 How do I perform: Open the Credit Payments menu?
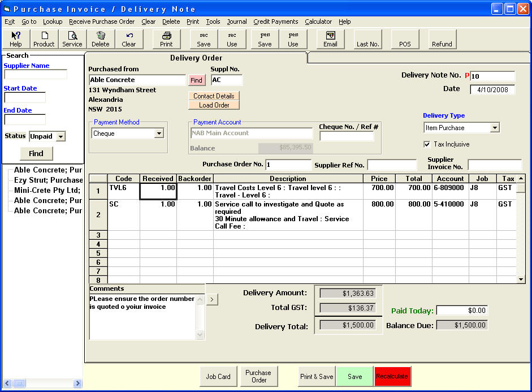276,21
